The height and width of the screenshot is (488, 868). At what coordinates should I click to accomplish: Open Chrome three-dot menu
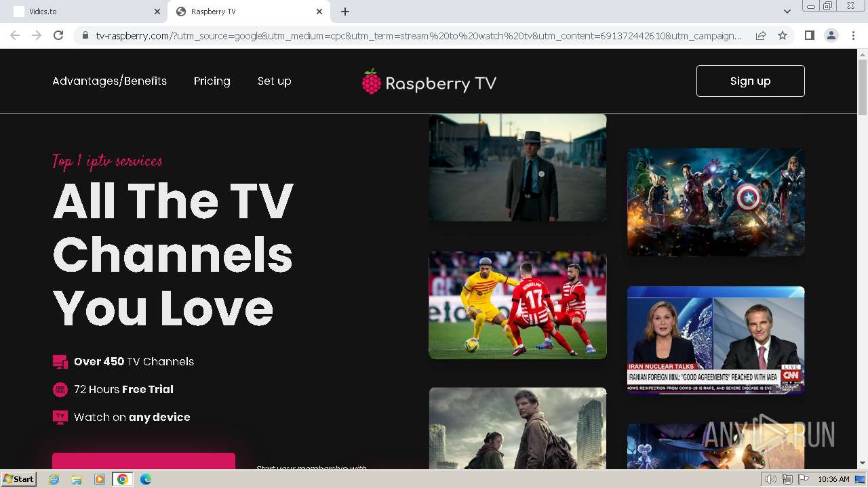(852, 35)
